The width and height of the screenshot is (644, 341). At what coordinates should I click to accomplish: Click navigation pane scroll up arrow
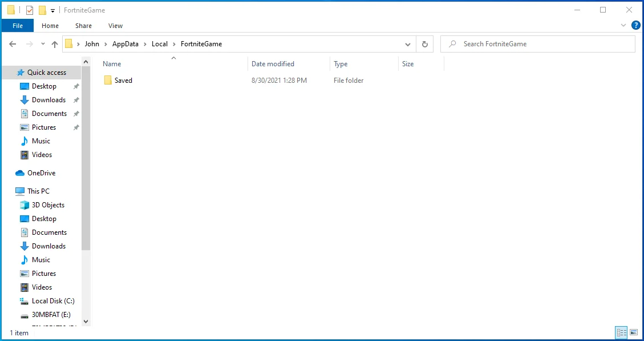pos(86,62)
